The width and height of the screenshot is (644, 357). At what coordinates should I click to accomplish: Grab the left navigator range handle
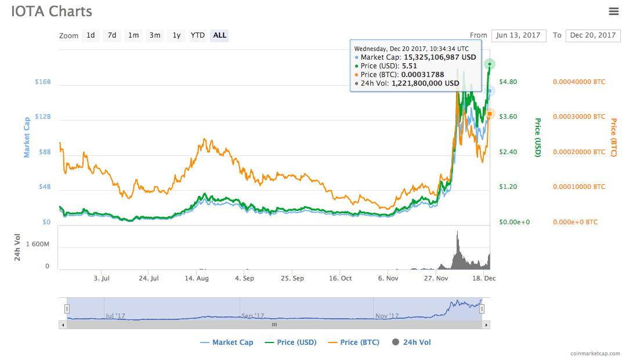click(67, 309)
